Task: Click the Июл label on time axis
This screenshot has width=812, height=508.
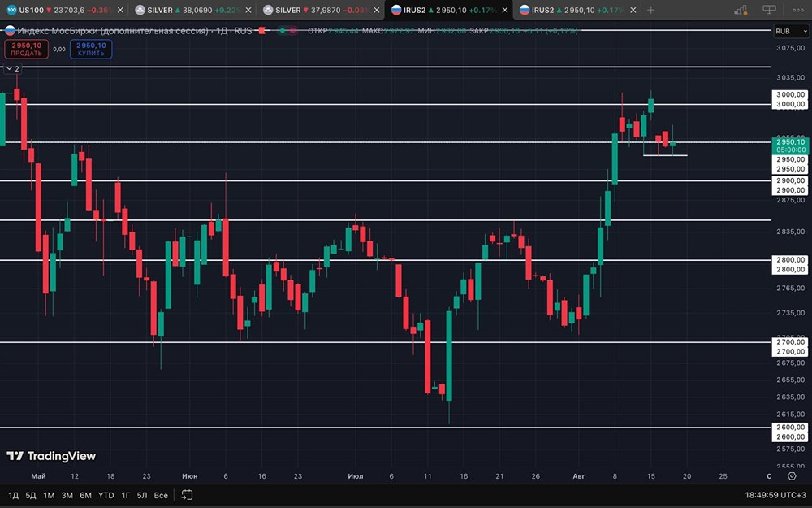Action: (x=356, y=475)
